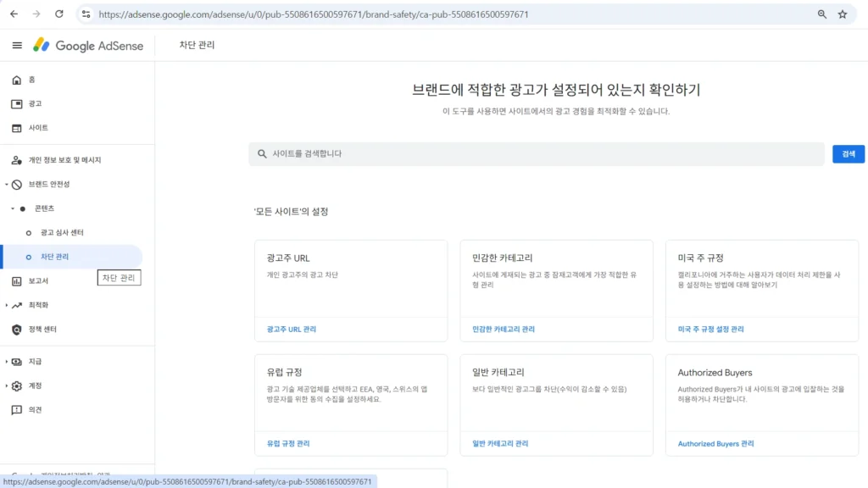Open the 광고주 URL 관리 link
The height and width of the screenshot is (488, 868).
[x=292, y=328]
